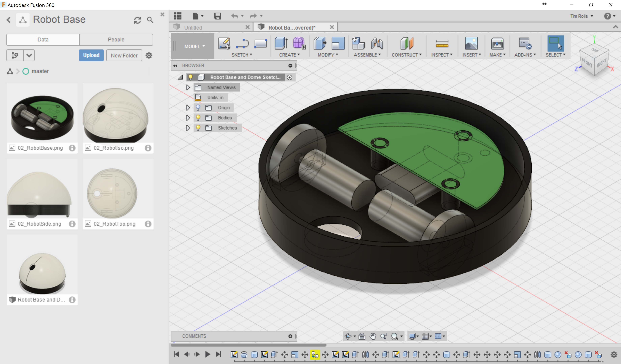The image size is (621, 364).
Task: Toggle visibility bulb of root component
Action: (190, 77)
